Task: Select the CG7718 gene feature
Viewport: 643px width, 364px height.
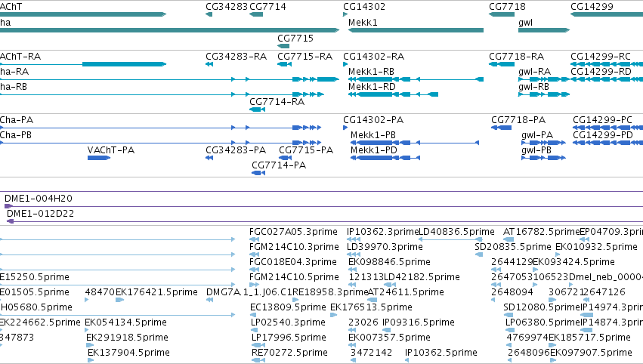Action: (x=502, y=14)
